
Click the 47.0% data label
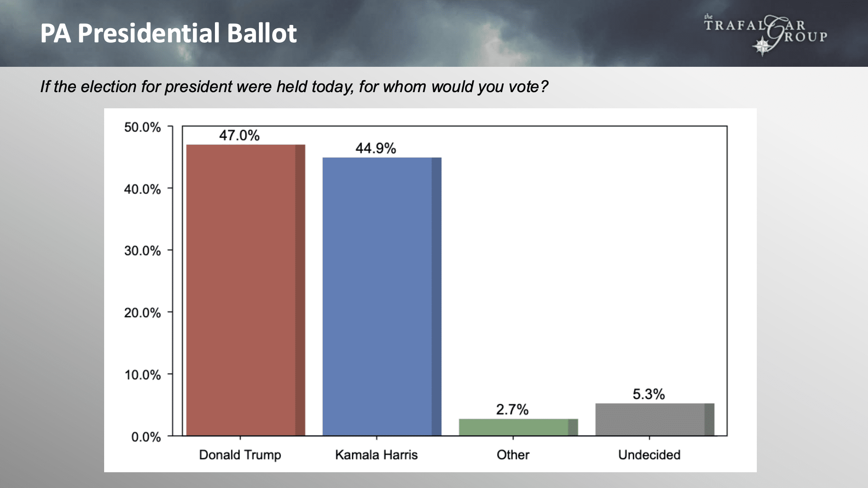(x=239, y=135)
